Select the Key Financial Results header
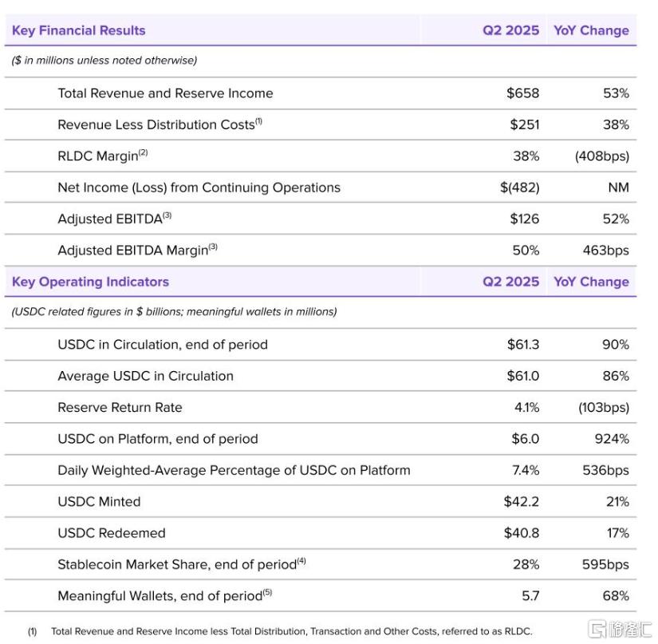 [78, 30]
